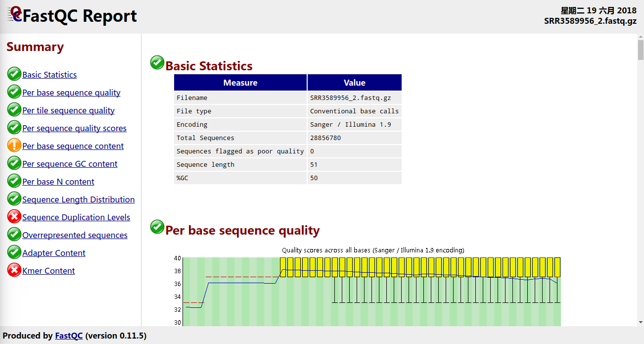644x344 pixels.
Task: Click the Total Sequences row label
Action: 205,138
